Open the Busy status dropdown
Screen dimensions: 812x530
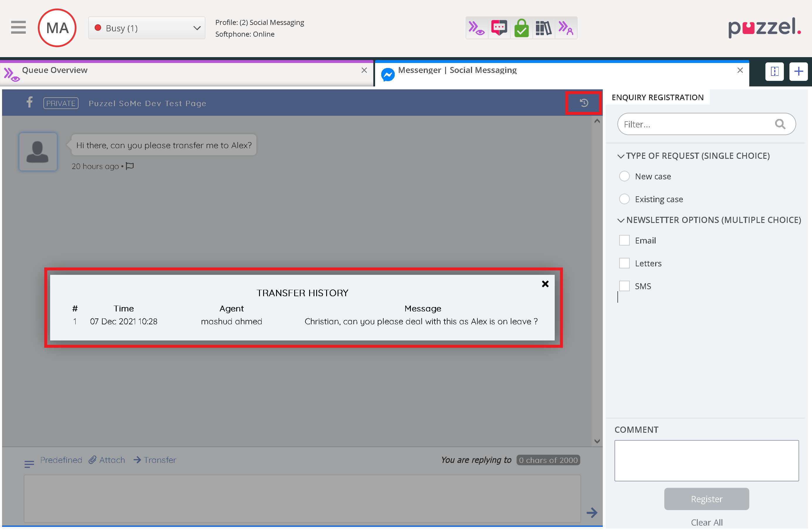147,28
